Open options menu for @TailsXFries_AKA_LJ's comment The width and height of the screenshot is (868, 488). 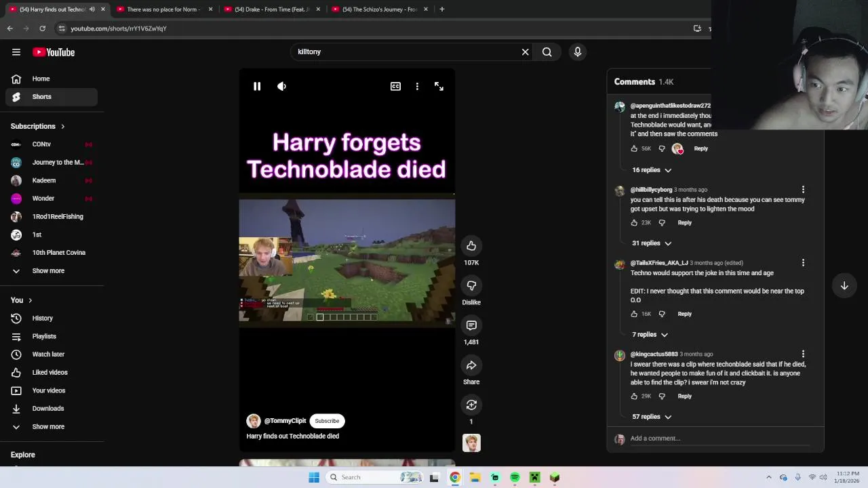[x=803, y=263]
